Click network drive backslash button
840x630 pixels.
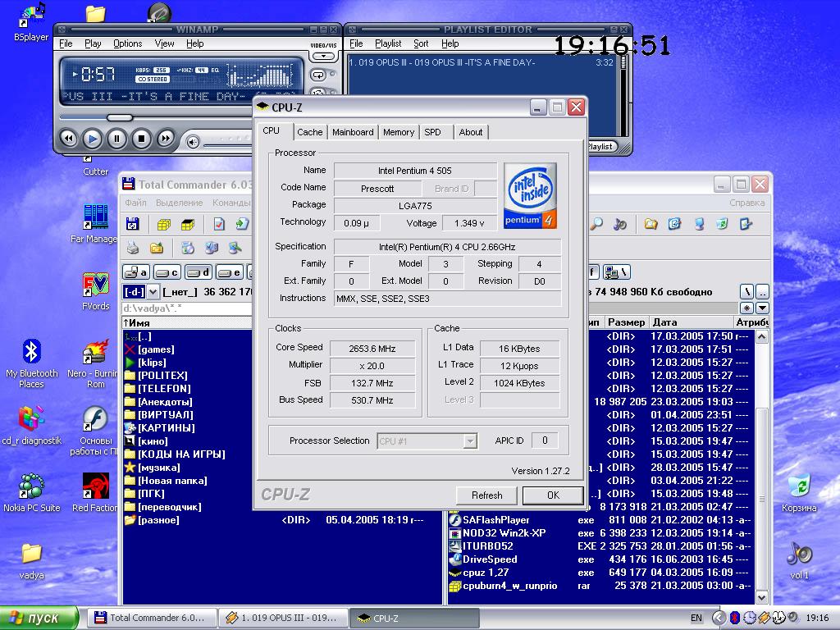(616, 272)
